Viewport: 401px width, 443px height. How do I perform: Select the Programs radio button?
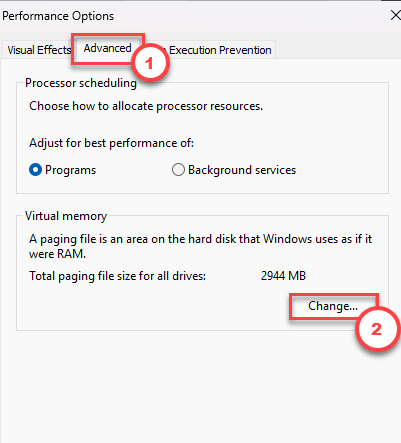(35, 170)
